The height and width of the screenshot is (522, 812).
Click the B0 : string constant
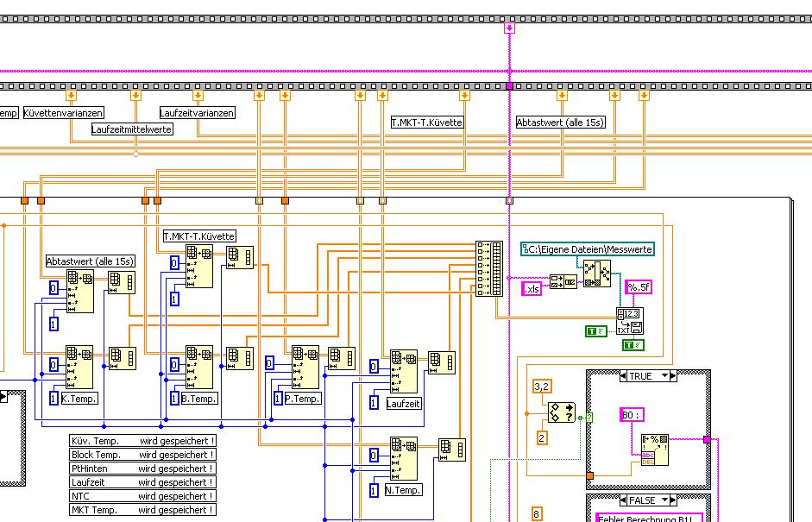coord(632,415)
